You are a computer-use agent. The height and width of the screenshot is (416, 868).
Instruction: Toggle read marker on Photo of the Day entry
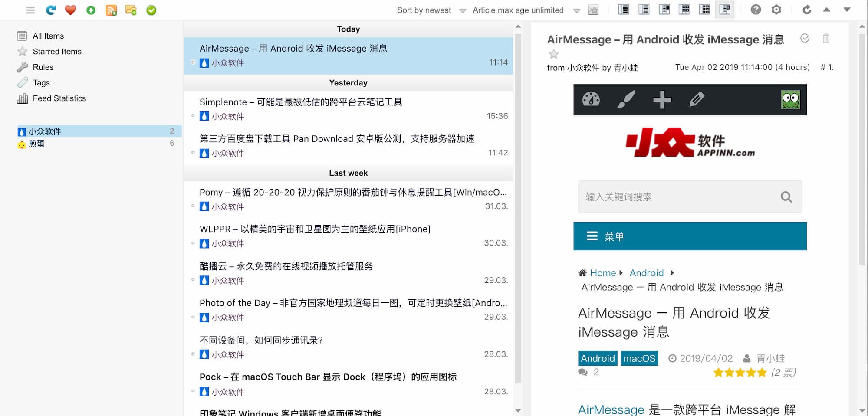[x=193, y=317]
